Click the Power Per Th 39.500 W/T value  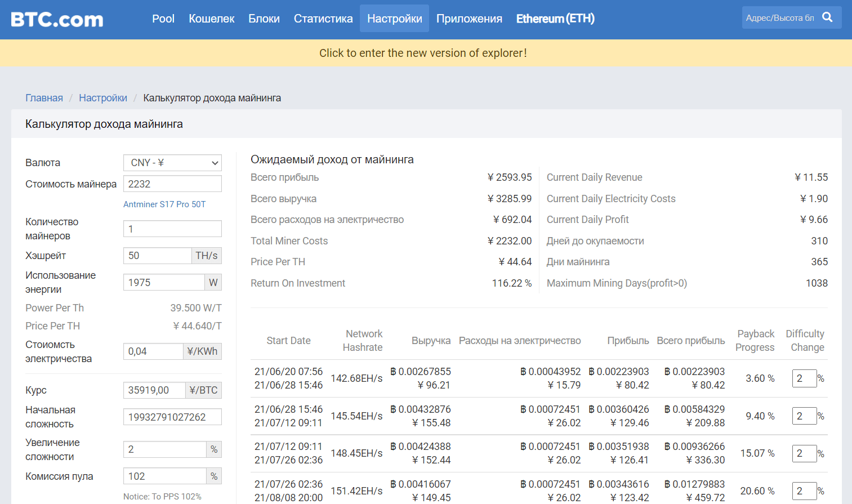click(x=196, y=308)
